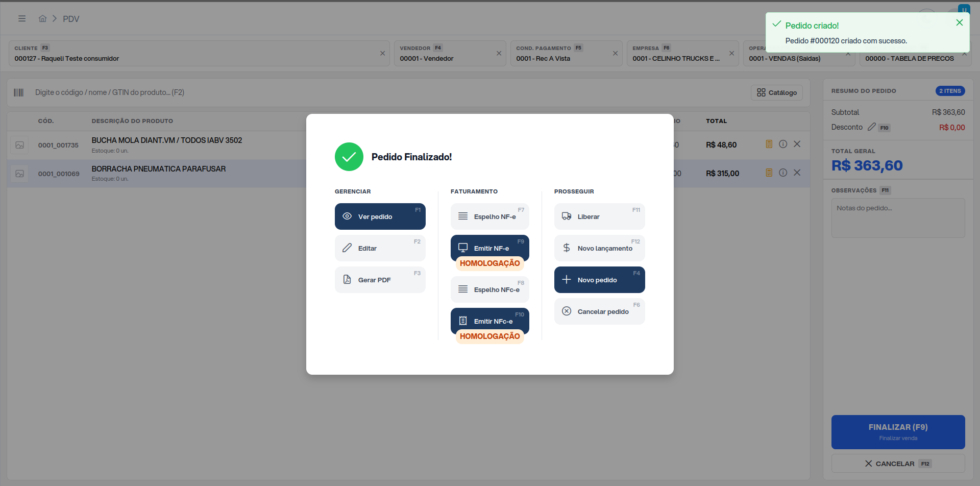
Task: Start a Novo pedido
Action: [x=600, y=280]
